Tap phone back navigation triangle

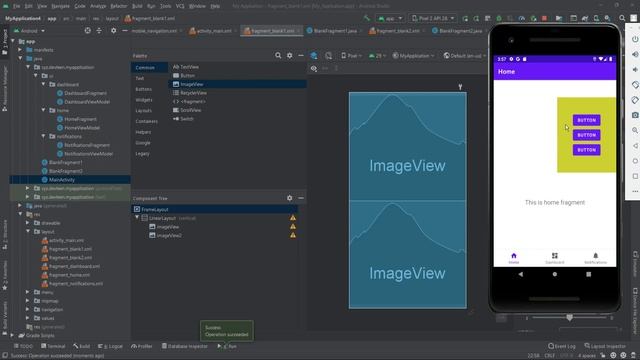[520, 274]
